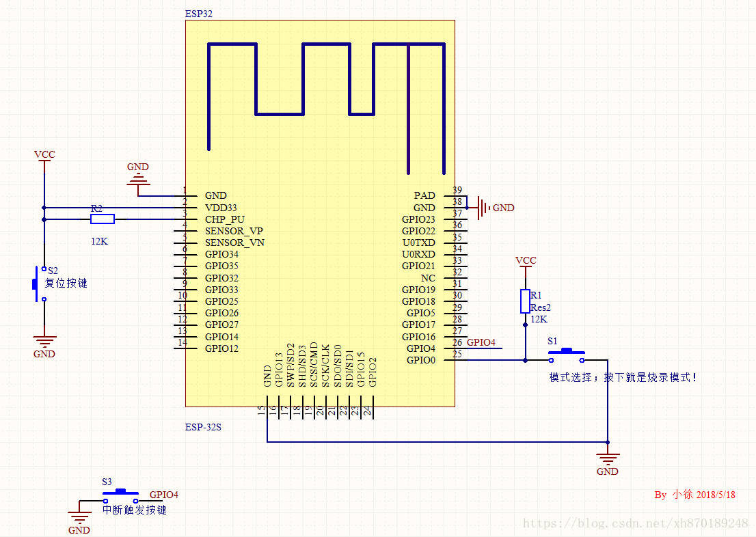756x537 pixels.
Task: Click the vertical SWP/SD2 pin label
Action: [x=291, y=365]
